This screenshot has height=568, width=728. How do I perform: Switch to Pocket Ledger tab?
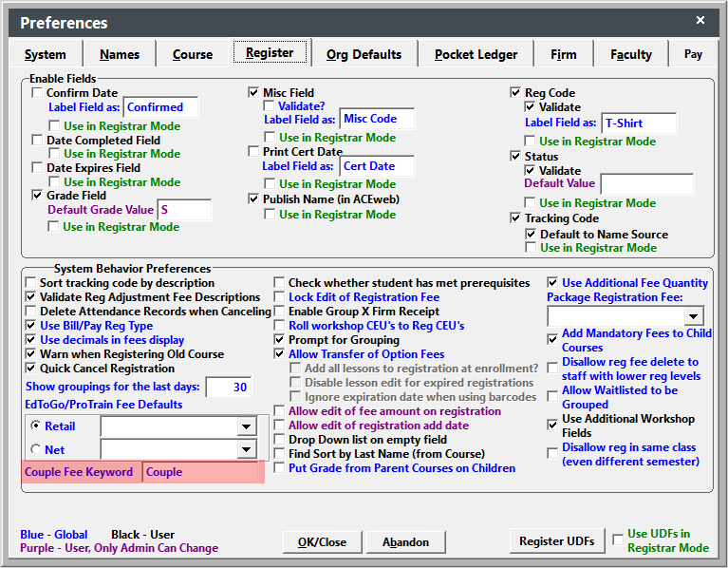tap(476, 54)
